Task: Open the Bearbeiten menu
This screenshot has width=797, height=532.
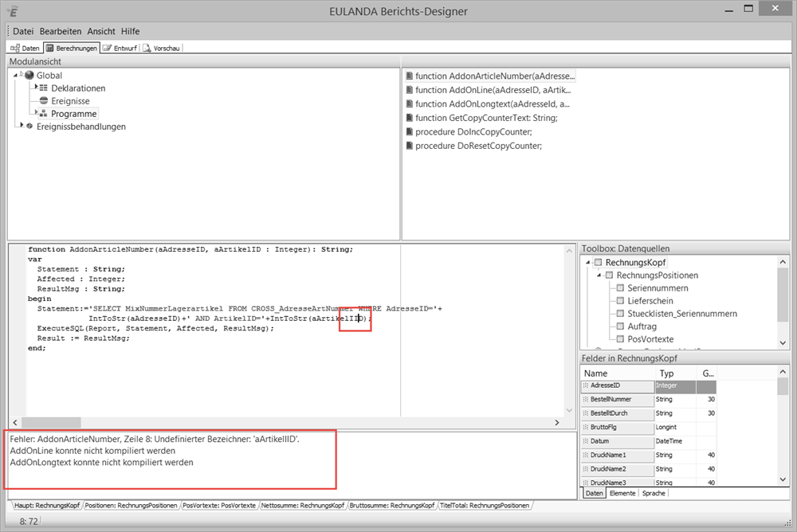Action: (x=60, y=32)
